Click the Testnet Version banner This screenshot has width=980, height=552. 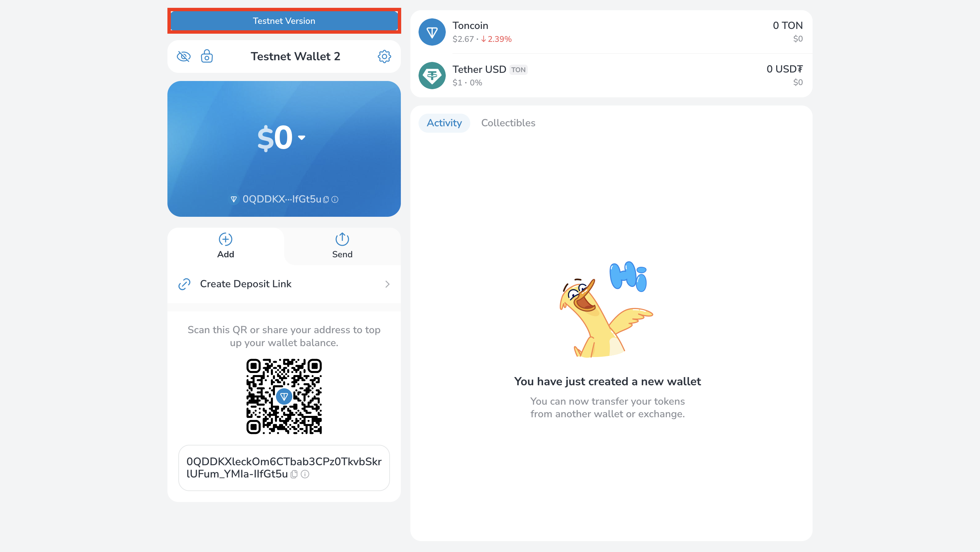pyautogui.click(x=284, y=21)
